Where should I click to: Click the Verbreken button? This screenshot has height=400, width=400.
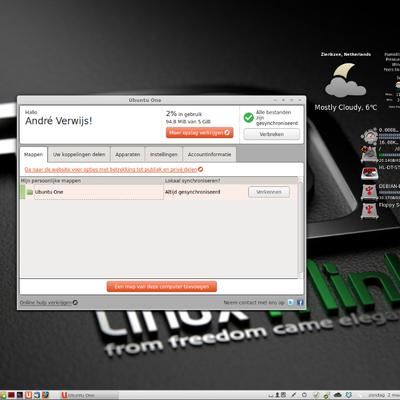(x=272, y=134)
